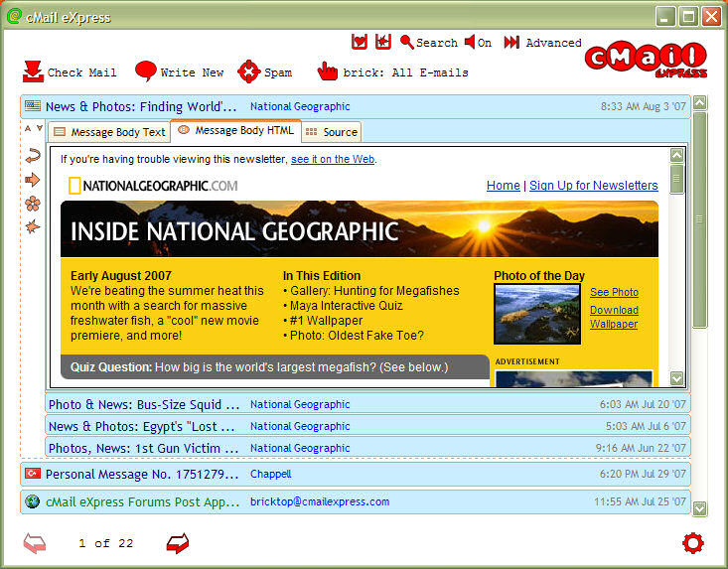This screenshot has height=569, width=728.
Task: Switch to the Message Body Text tab
Action: pyautogui.click(x=109, y=132)
